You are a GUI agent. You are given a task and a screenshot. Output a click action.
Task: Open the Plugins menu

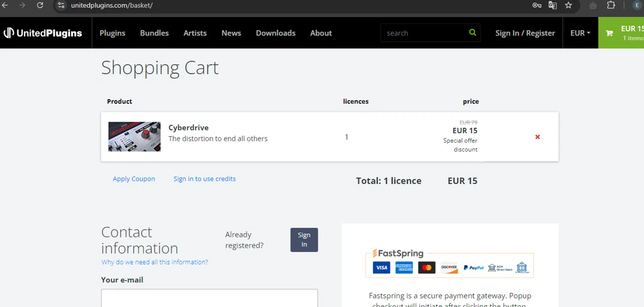point(112,33)
